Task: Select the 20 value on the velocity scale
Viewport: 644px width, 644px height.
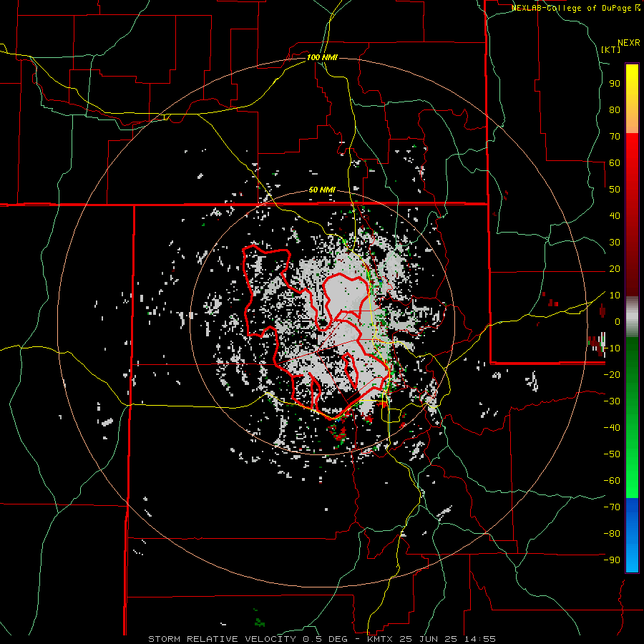Action: click(x=615, y=269)
